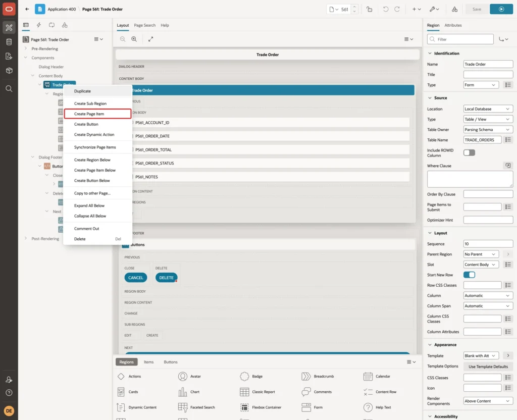Open Table Name list of values icon
This screenshot has width=517, height=420.
[x=508, y=140]
